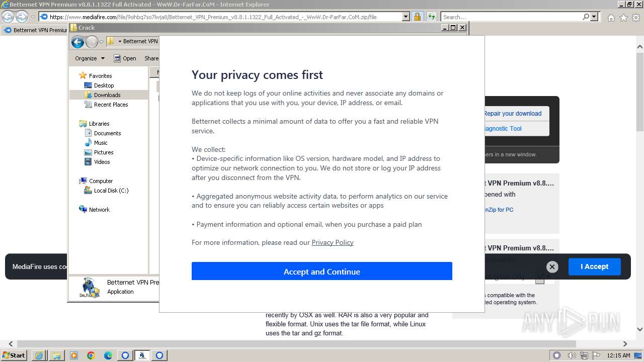Click the taskbar clock showing 12:15 AM
The width and height of the screenshot is (644, 362).
619,355
